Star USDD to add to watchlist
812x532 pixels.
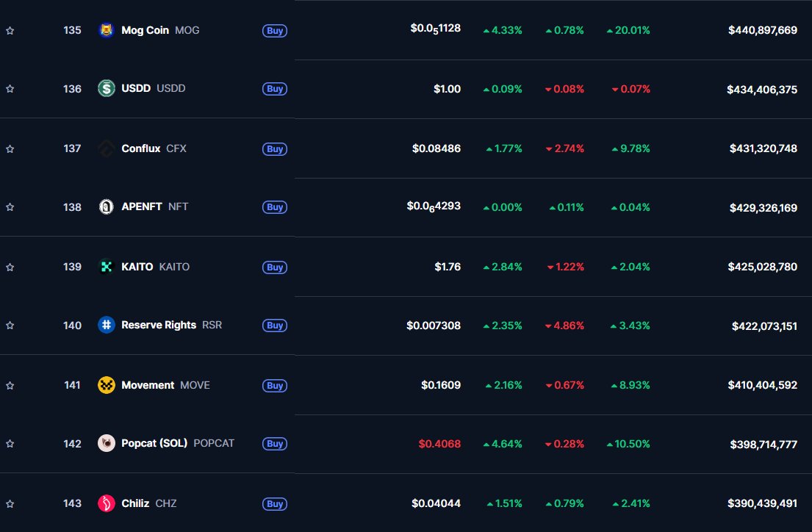click(x=10, y=89)
